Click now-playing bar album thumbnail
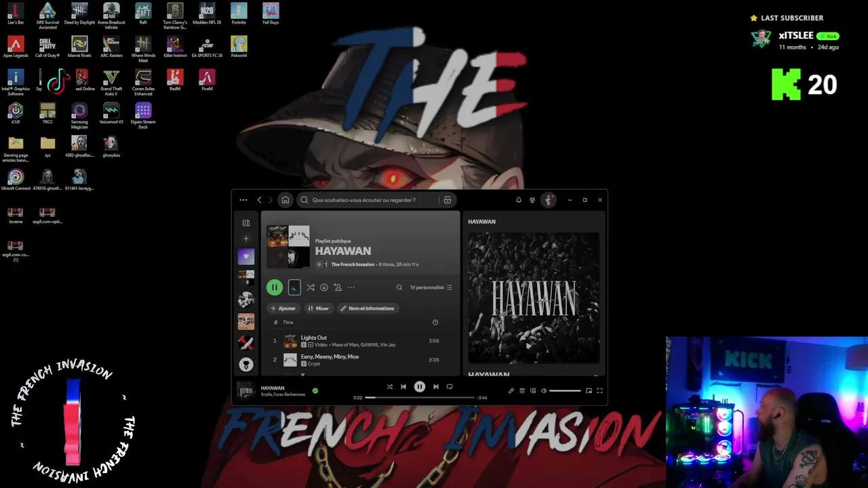This screenshot has width=868, height=488. [x=245, y=390]
